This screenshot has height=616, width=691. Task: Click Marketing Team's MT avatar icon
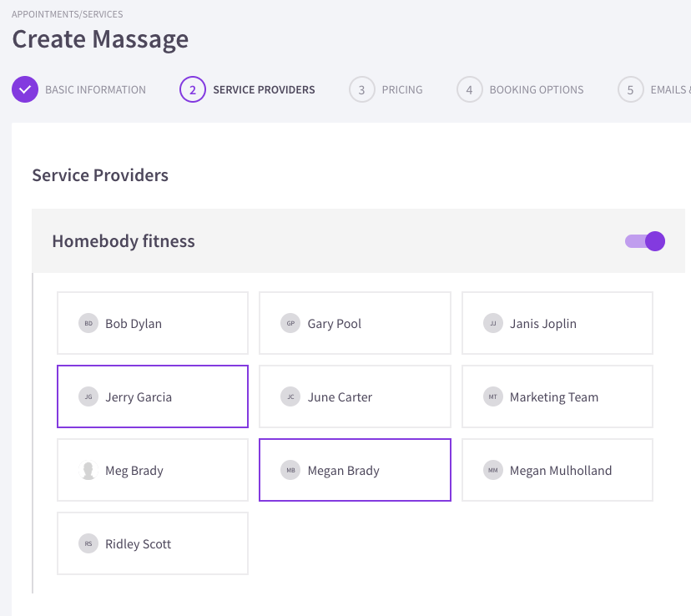492,396
